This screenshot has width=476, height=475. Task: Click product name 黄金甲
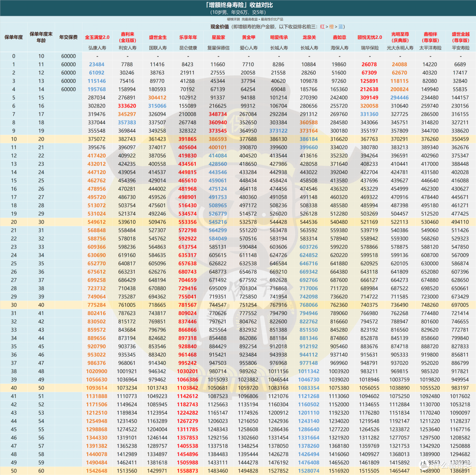point(249,37)
